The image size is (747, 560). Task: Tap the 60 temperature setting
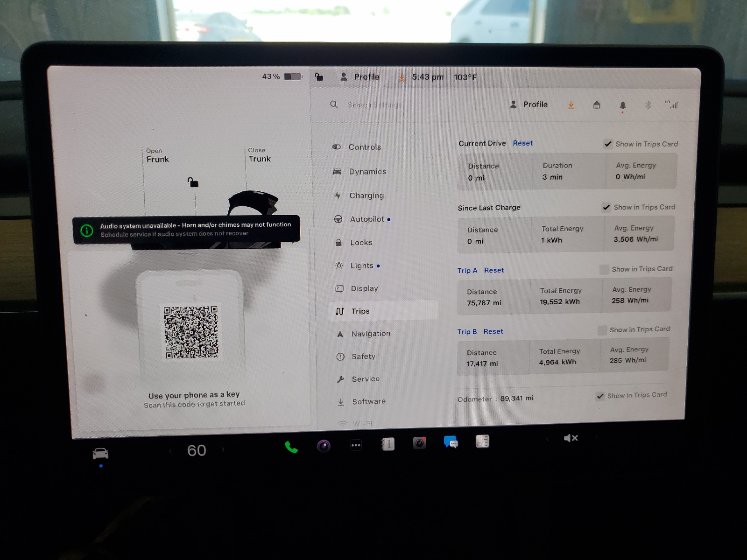(197, 450)
